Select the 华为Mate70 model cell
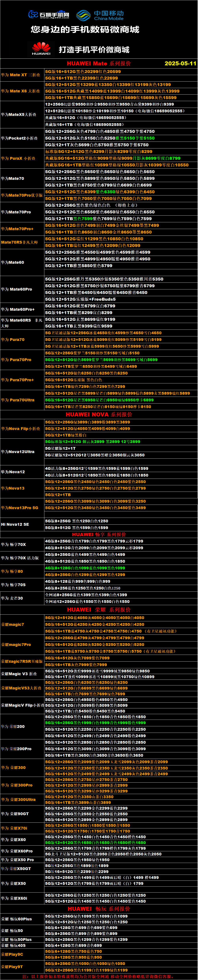Screen dimensions: 198x980 click(22, 178)
